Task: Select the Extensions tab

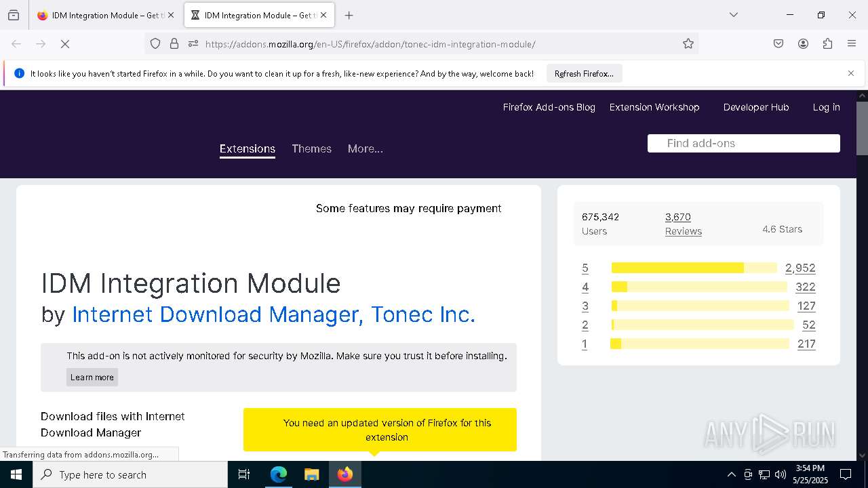Action: (x=248, y=149)
